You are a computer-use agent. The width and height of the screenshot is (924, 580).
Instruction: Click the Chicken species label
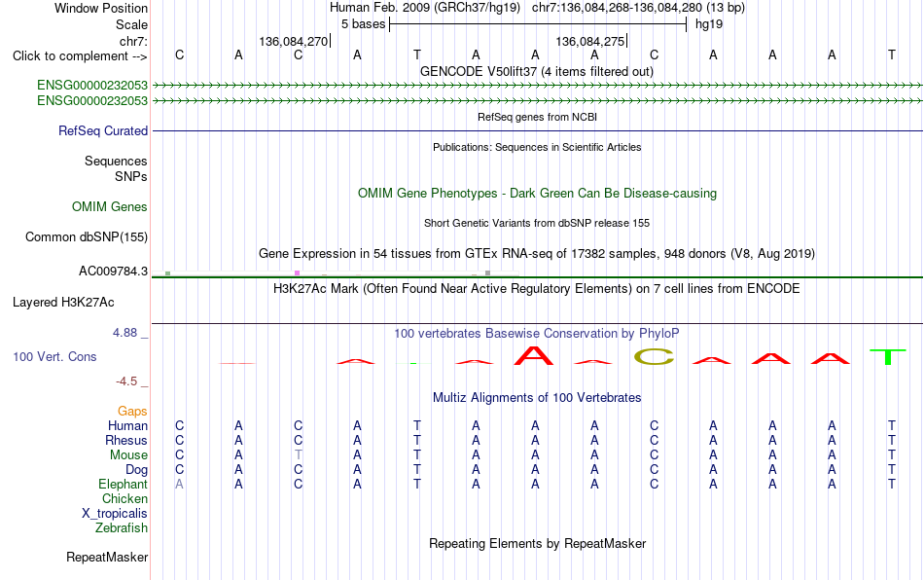pyautogui.click(x=124, y=498)
